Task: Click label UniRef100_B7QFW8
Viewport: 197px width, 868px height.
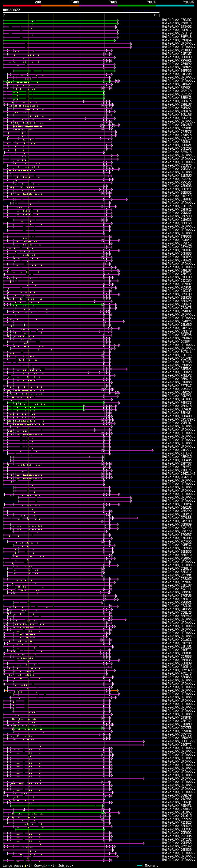Action: tap(177, 595)
